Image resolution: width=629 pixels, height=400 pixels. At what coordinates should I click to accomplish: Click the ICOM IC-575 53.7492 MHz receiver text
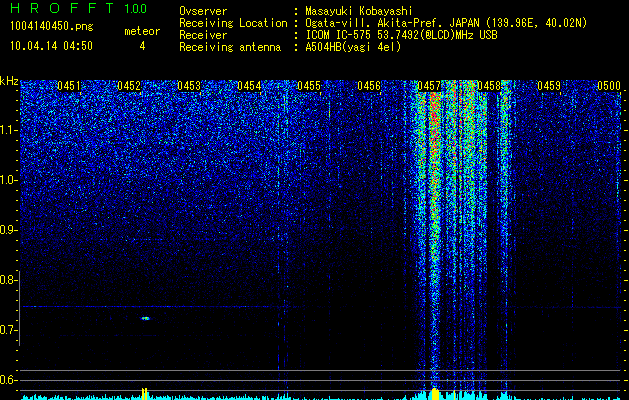coord(401,35)
